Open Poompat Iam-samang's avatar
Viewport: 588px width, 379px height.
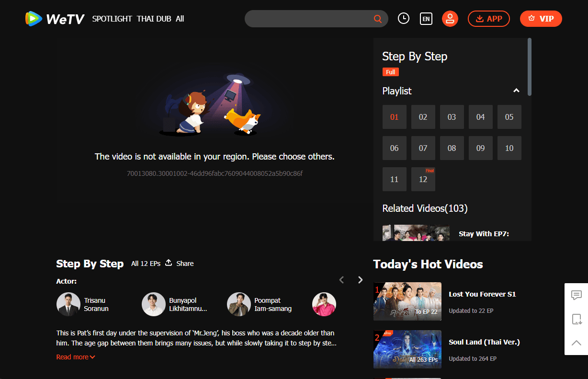[239, 304]
